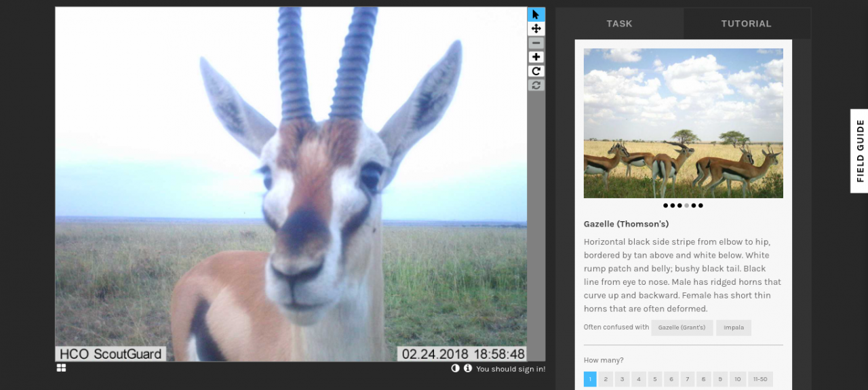The width and height of the screenshot is (868, 390).
Task: Click the 'Gazelle (Thomson's)' heading
Action: [x=626, y=224]
